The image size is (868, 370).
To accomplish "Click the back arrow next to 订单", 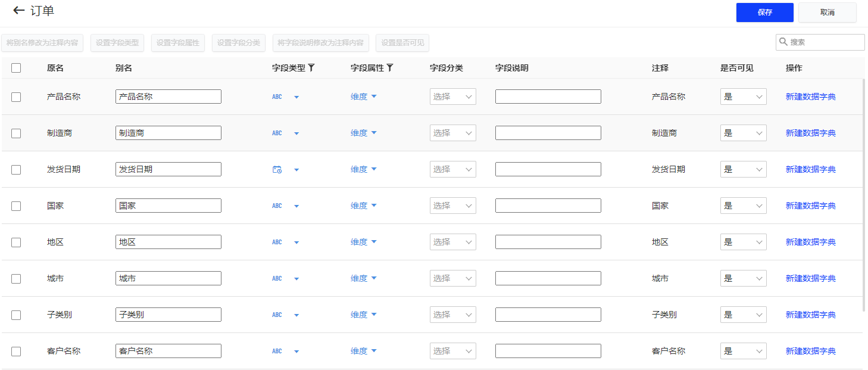I will [x=18, y=11].
